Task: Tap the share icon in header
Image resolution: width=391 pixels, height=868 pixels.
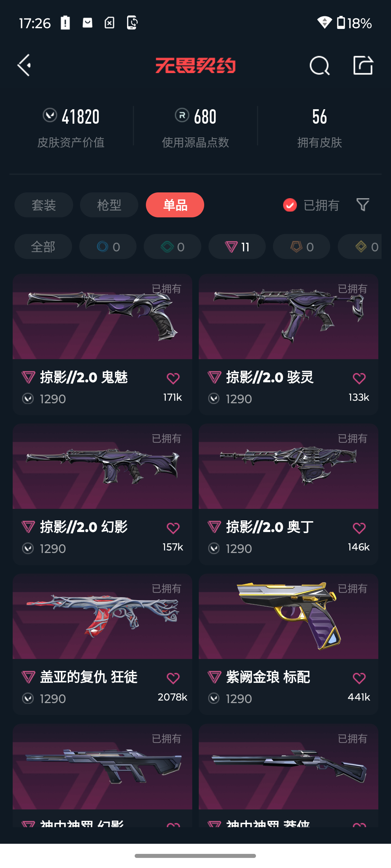Action: click(x=363, y=65)
